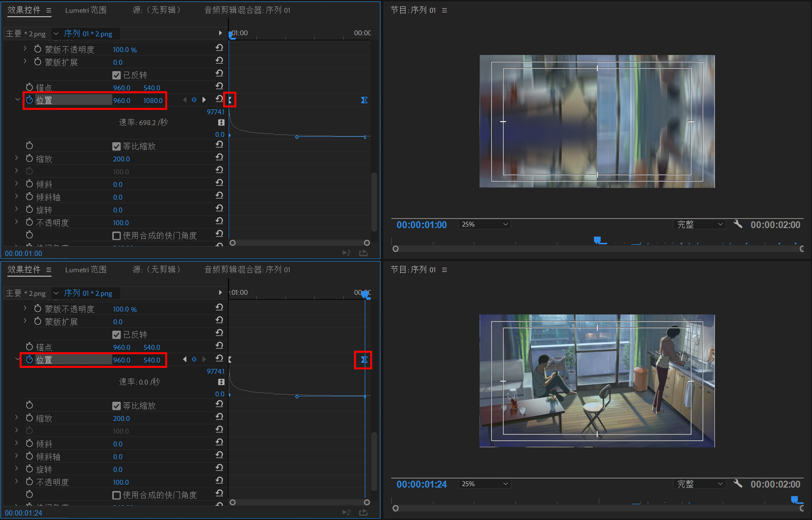
Task: Click play-audio icon at bottom of top panel
Action: click(347, 253)
